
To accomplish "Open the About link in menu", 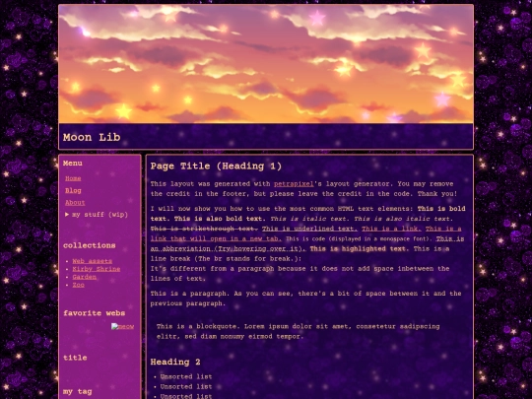I will pos(75,203).
